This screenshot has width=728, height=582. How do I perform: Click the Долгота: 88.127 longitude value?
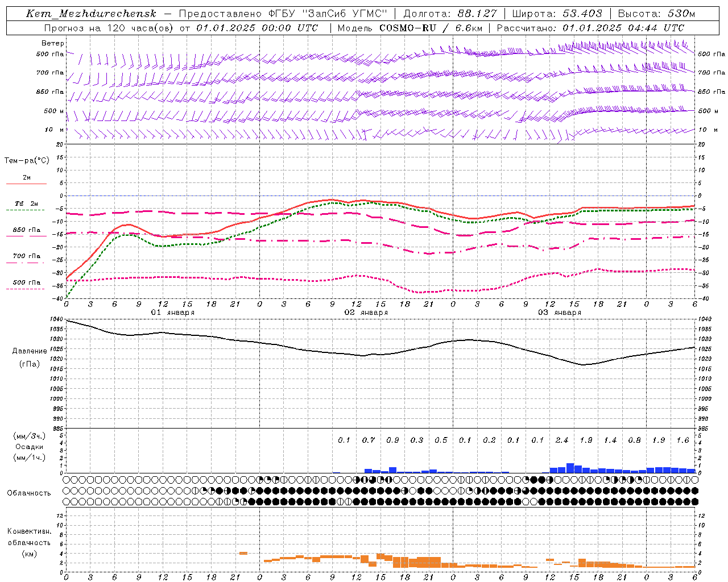tap(450, 14)
